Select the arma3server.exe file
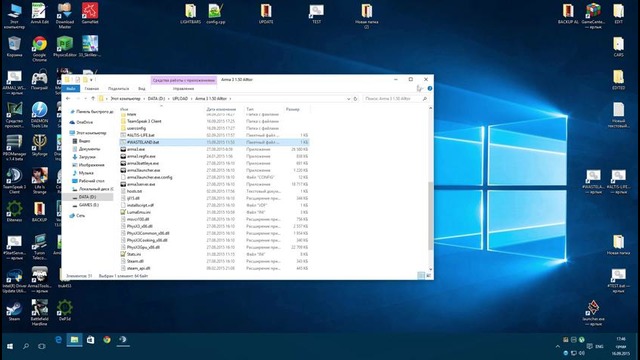640x360 pixels. pyautogui.click(x=214, y=184)
